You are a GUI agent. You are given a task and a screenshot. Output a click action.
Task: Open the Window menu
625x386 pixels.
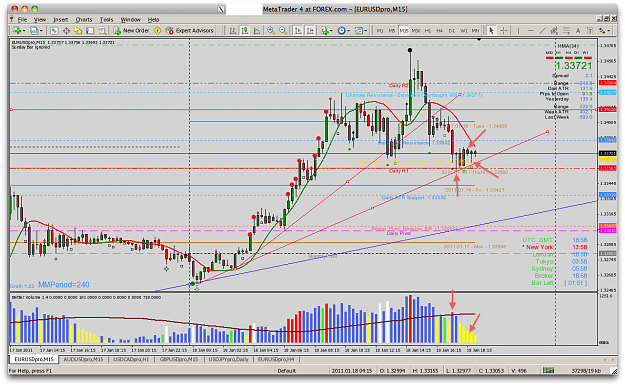tap(130, 19)
